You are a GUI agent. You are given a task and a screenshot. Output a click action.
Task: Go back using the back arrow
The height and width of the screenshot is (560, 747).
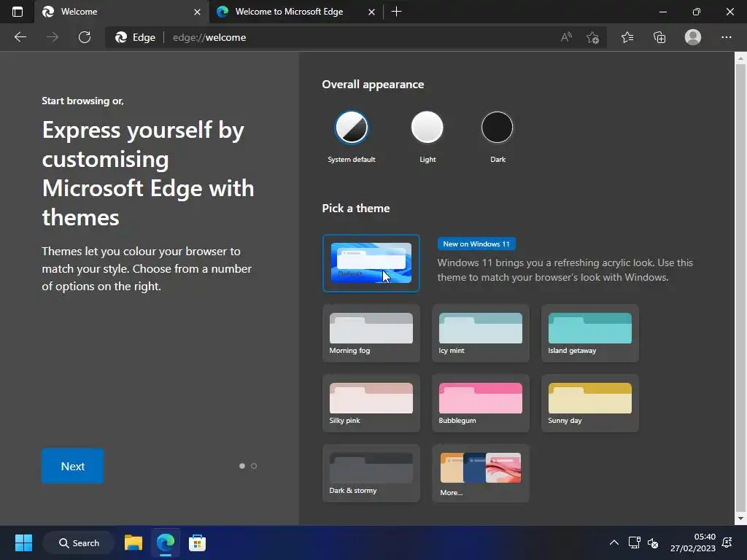pos(20,37)
